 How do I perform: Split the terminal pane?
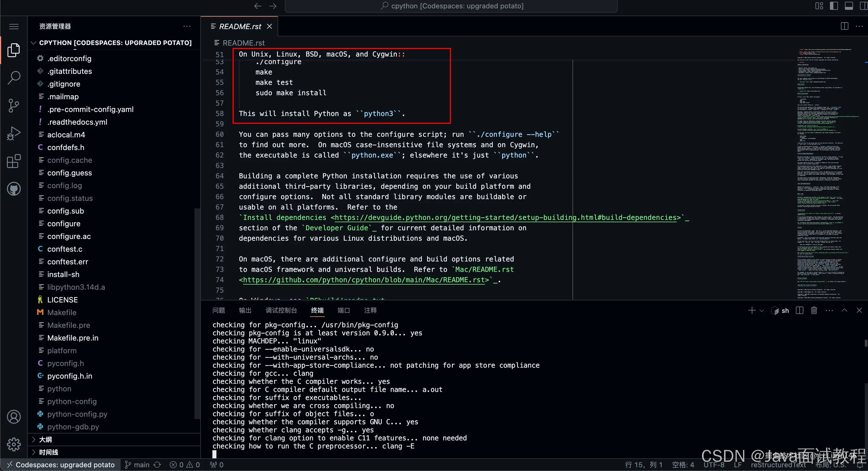(x=800, y=310)
